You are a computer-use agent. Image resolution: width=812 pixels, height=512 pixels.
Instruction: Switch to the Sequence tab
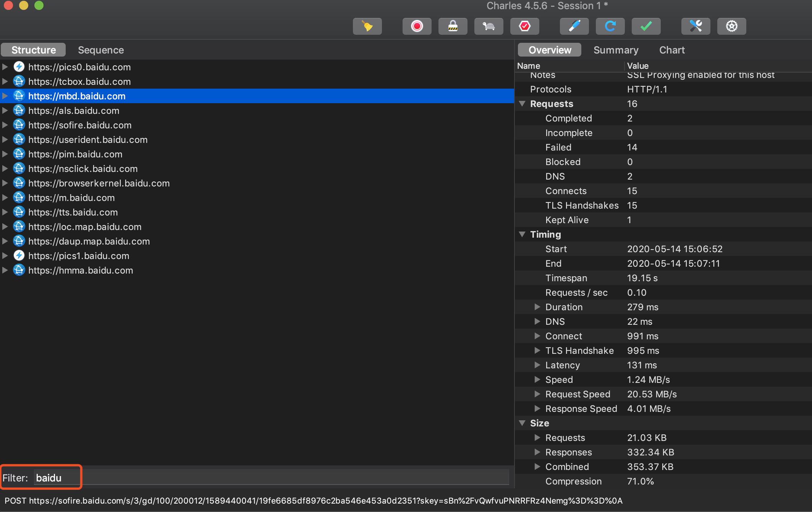(x=101, y=50)
